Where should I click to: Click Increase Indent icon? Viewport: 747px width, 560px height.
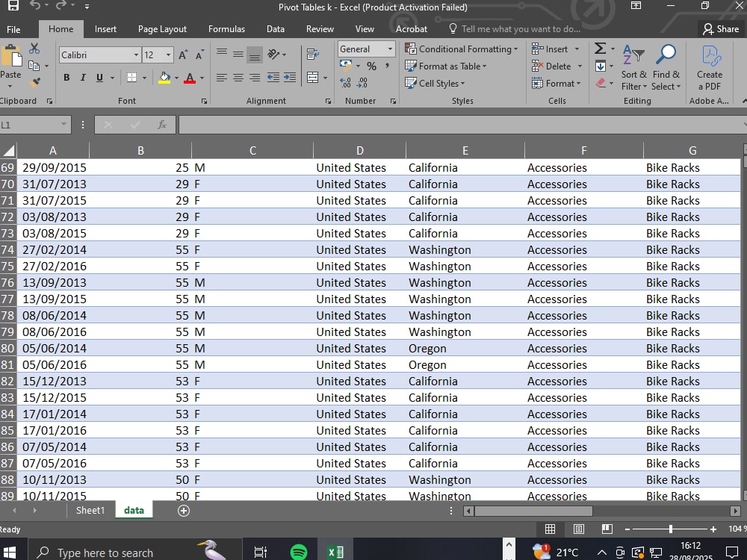[x=290, y=78]
